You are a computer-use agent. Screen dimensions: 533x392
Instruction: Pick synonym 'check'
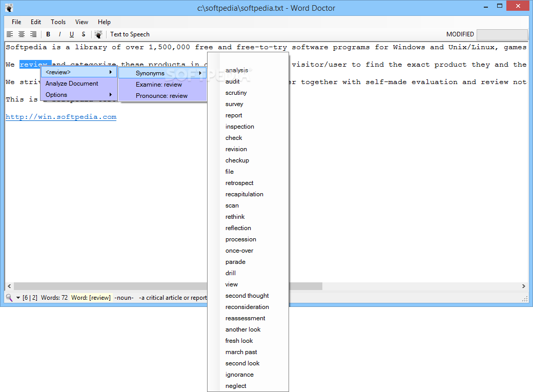click(234, 138)
